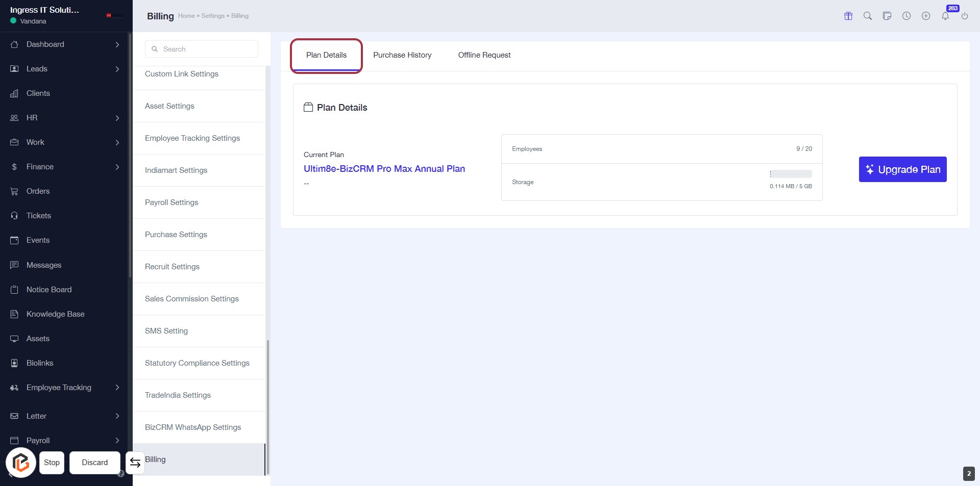Click the storage usage progress bar
The height and width of the screenshot is (486, 980).
(x=791, y=174)
